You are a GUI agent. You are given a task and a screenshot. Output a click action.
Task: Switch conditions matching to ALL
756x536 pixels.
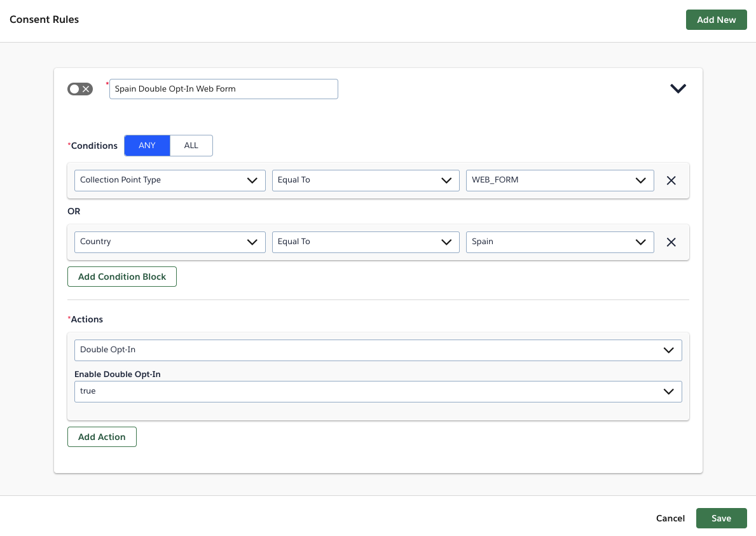coord(191,146)
